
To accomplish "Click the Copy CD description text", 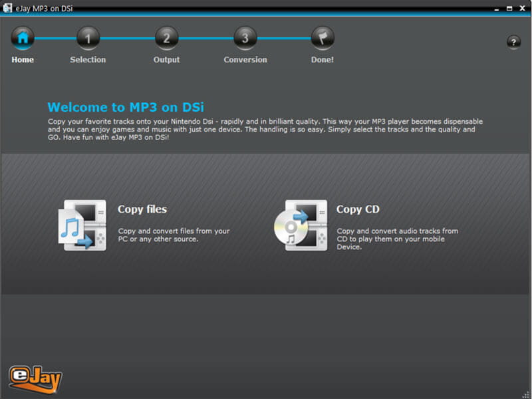I will point(397,239).
